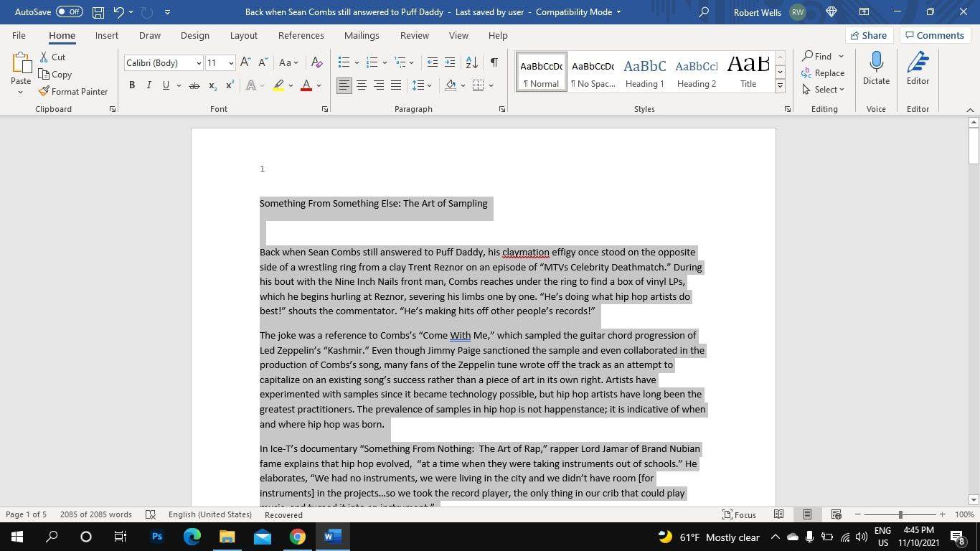
Task: Open Google Chrome from the taskbar
Action: pos(297,537)
